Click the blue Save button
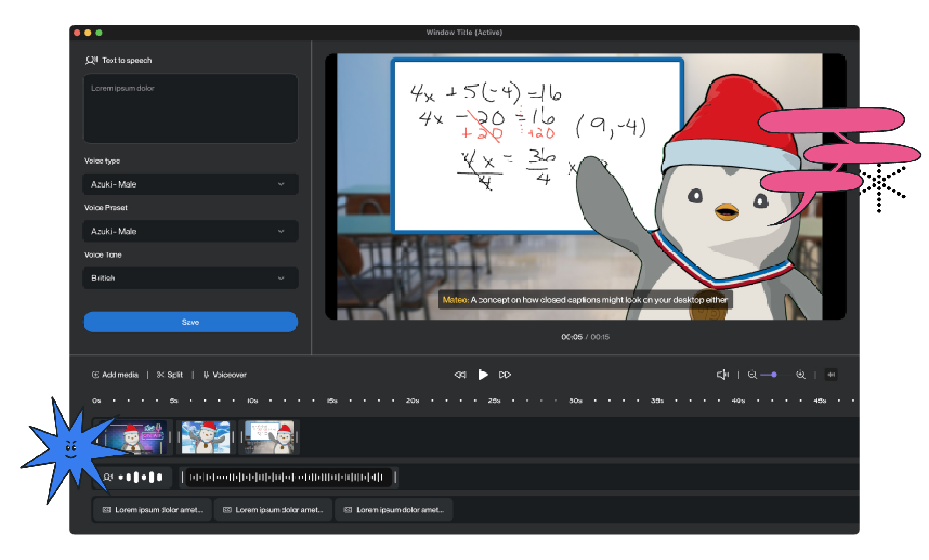Screen dimensions: 929x560 pos(190,322)
